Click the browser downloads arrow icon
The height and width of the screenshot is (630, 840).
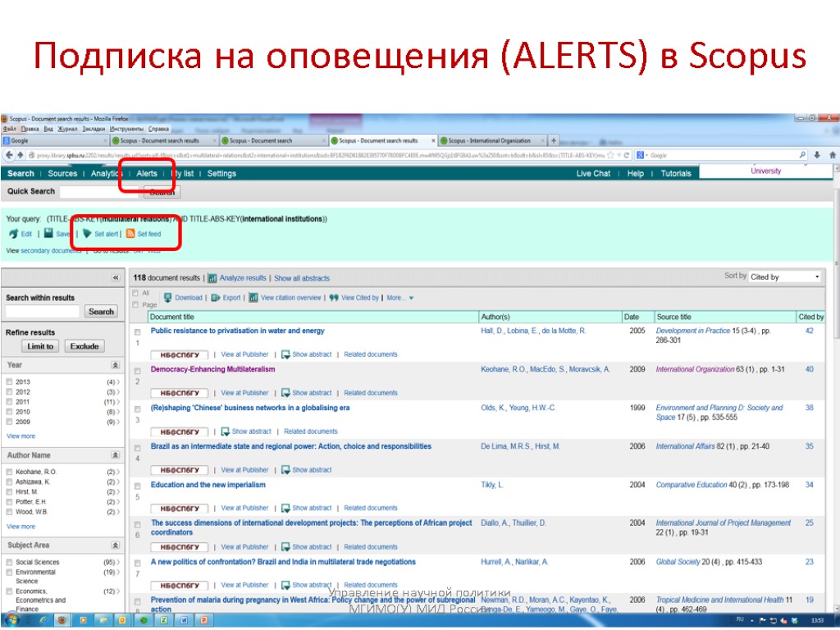pyautogui.click(x=817, y=155)
